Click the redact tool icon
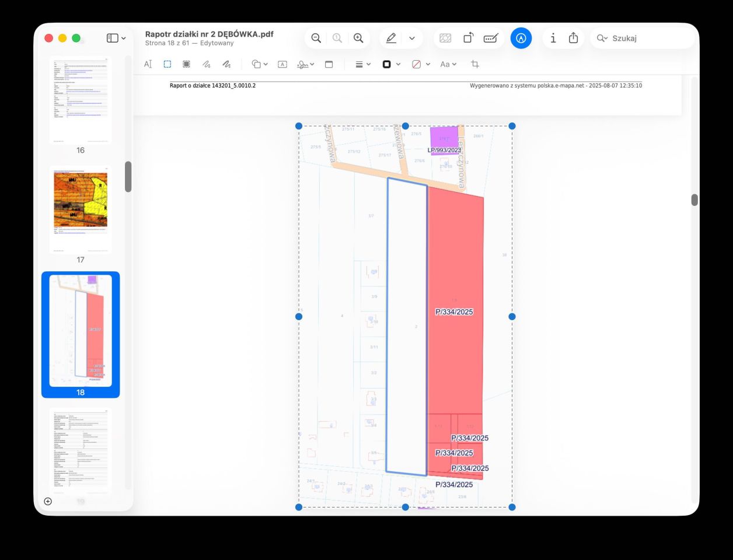This screenshot has height=560, width=733. [x=445, y=38]
